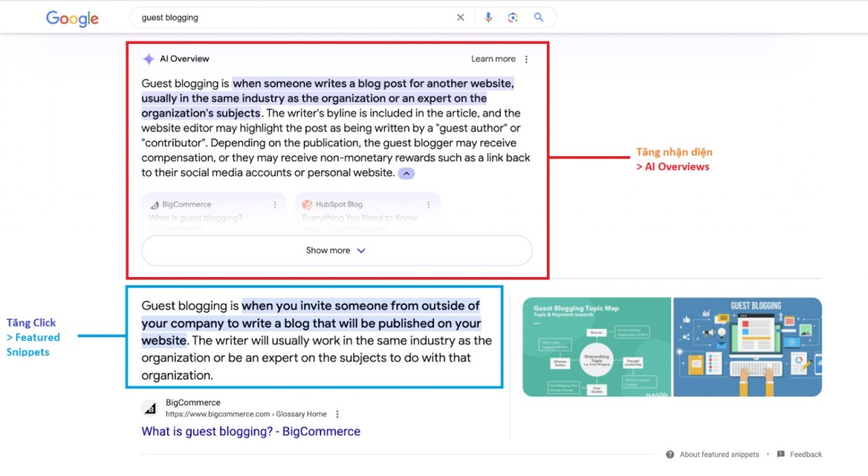This screenshot has width=868, height=476.
Task: Open What is guest blogging? - BigCommerce
Action: (250, 431)
